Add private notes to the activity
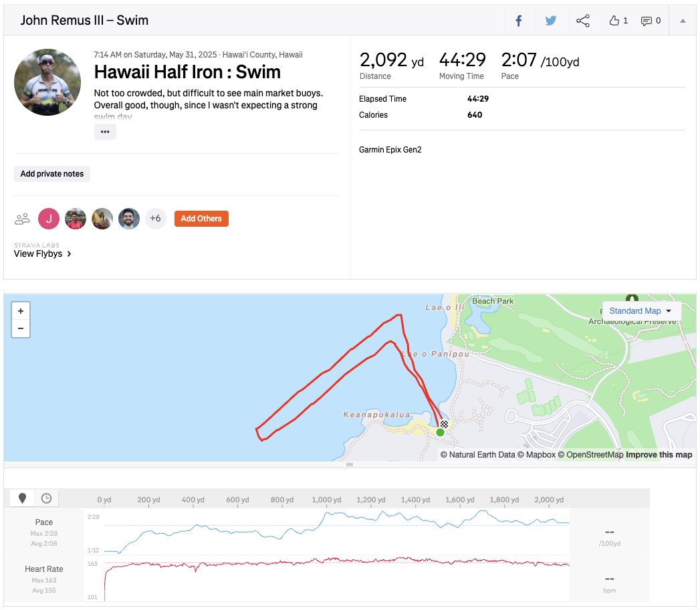 (x=52, y=174)
